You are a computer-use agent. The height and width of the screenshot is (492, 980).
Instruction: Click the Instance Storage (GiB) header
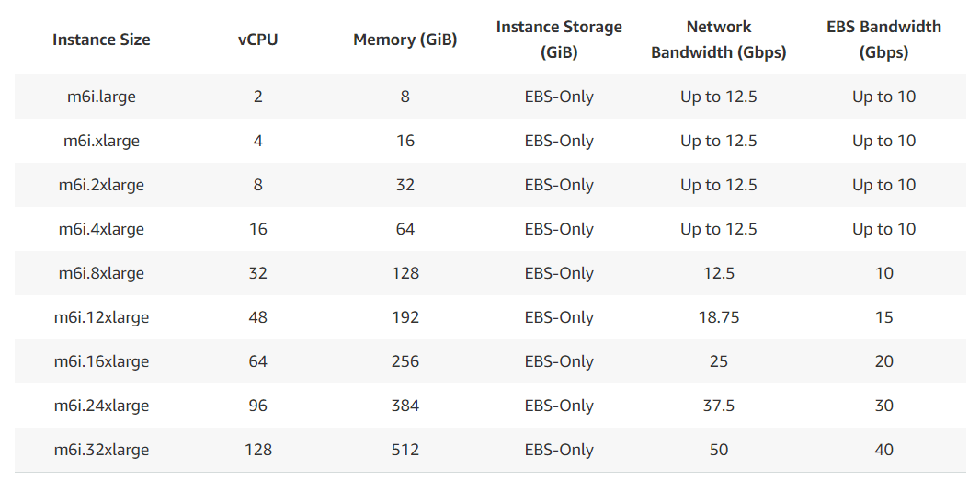pos(559,40)
